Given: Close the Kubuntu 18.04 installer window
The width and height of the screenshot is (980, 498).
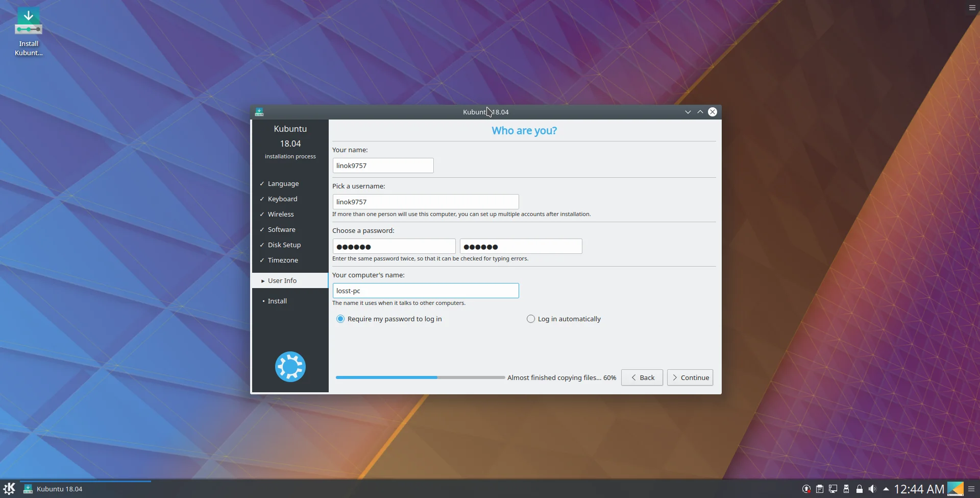Looking at the screenshot, I should point(713,112).
